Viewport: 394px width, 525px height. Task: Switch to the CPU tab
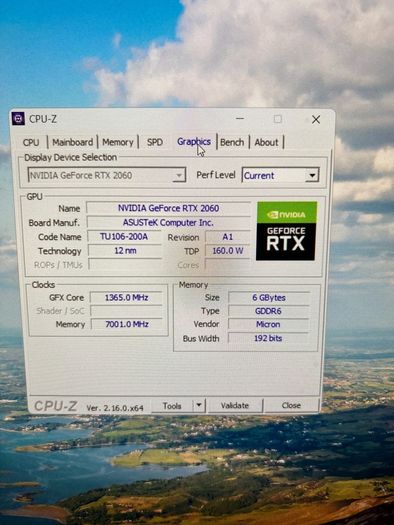pyautogui.click(x=31, y=142)
